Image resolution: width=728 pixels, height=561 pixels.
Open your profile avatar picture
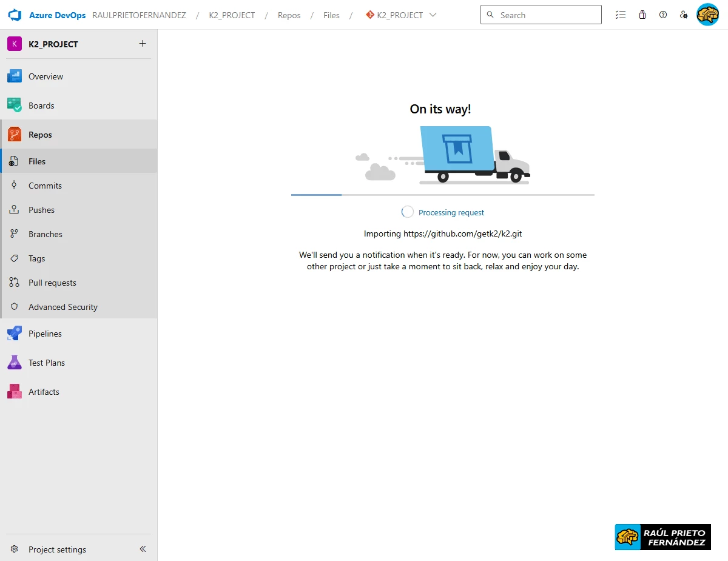(x=707, y=15)
